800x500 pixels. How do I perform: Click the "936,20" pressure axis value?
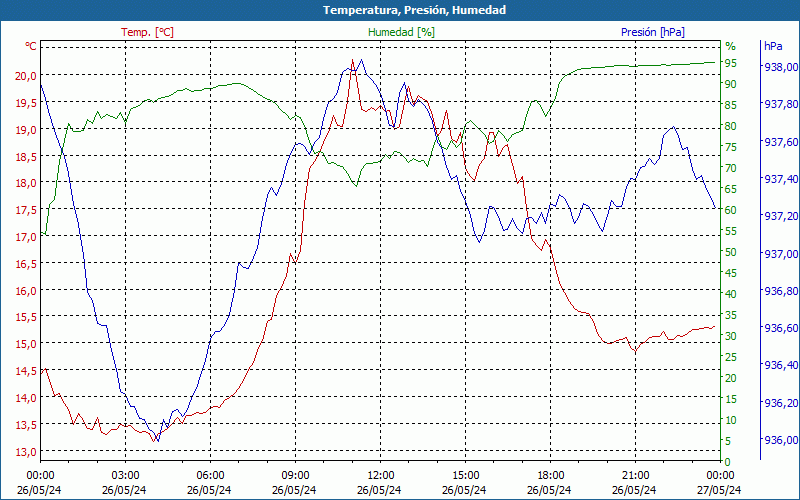point(781,403)
